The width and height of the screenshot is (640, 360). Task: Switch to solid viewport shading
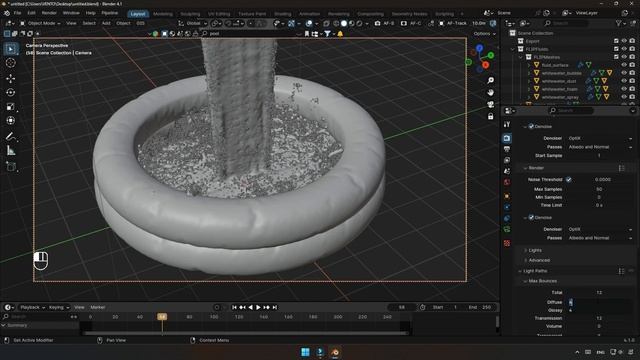pyautogui.click(x=344, y=23)
